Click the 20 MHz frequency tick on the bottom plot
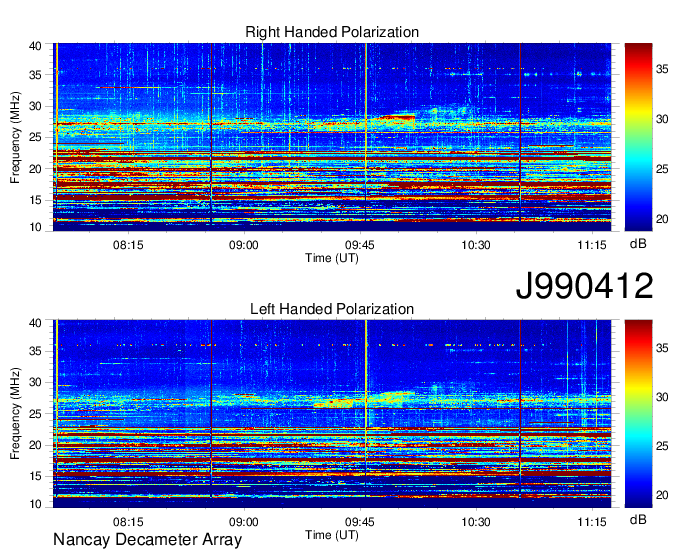The image size is (680, 552). (35, 445)
